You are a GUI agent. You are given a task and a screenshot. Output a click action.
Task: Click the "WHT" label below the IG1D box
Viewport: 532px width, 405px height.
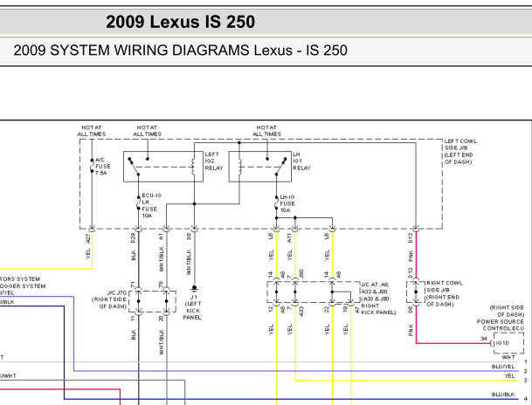click(x=508, y=357)
